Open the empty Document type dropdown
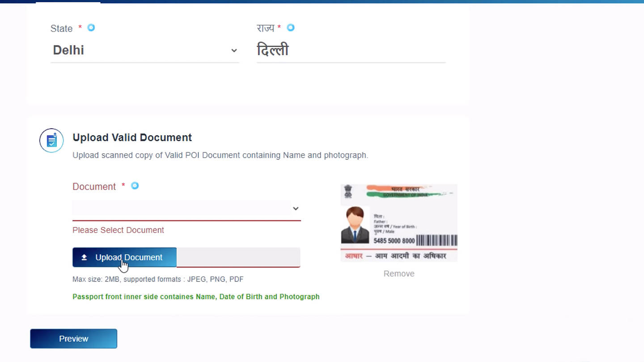 186,209
